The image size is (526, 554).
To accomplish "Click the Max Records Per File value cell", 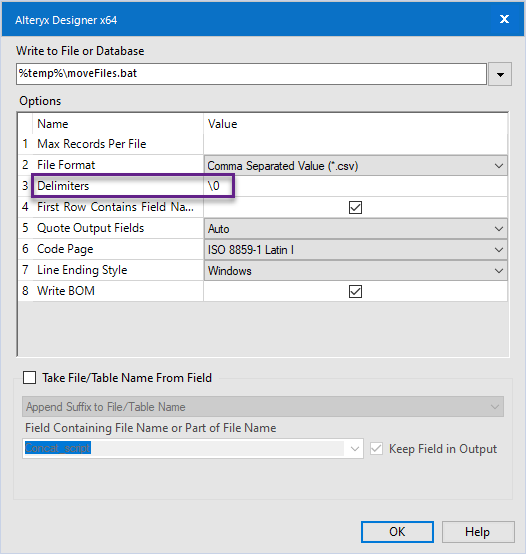I will (x=355, y=144).
